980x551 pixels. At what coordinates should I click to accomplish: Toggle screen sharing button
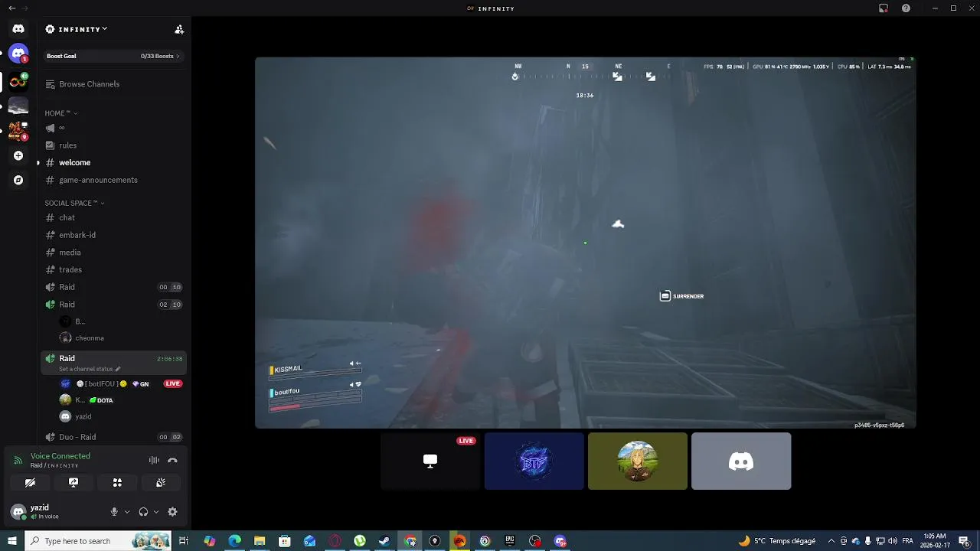73,483
